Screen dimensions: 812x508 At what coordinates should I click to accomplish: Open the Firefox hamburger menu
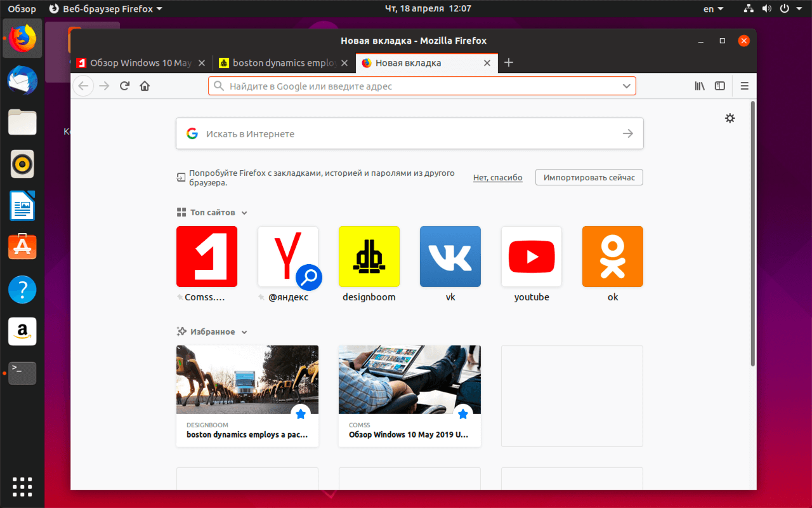tap(745, 86)
